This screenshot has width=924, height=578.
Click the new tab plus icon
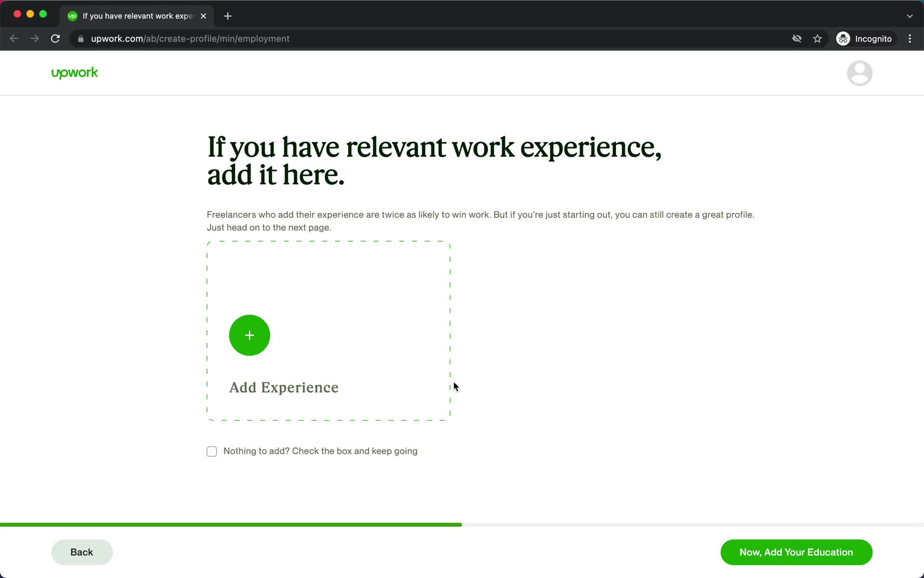pos(228,16)
